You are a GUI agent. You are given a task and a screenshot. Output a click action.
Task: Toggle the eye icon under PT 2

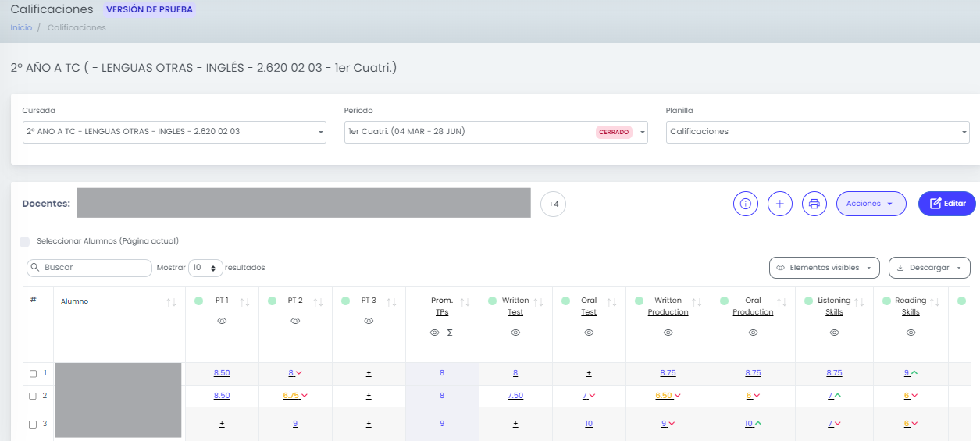coord(295,322)
